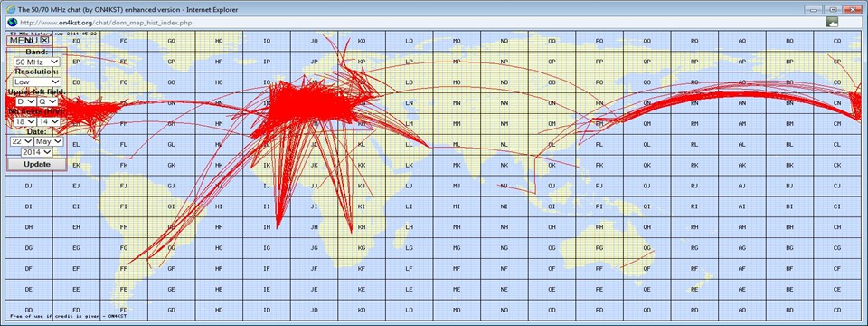Close the MENU panel with the X icon
Viewport: 868px width, 326px height.
[x=45, y=41]
